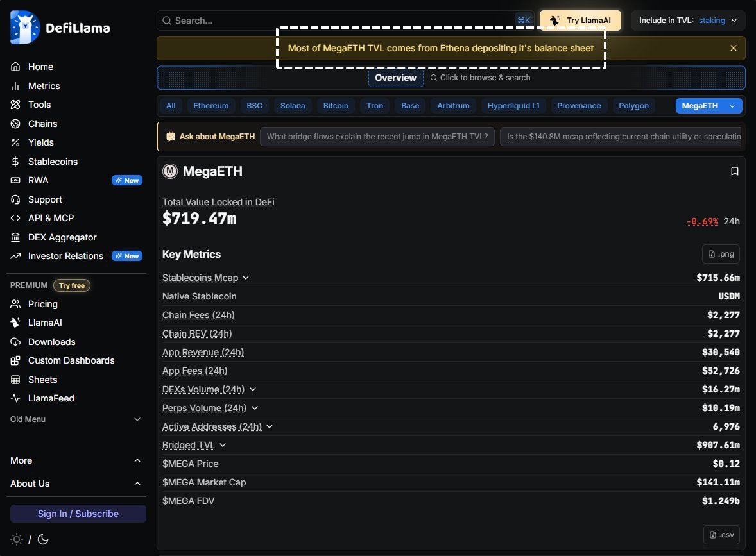
Task: Bookmark MegaETH chain
Action: pos(734,171)
